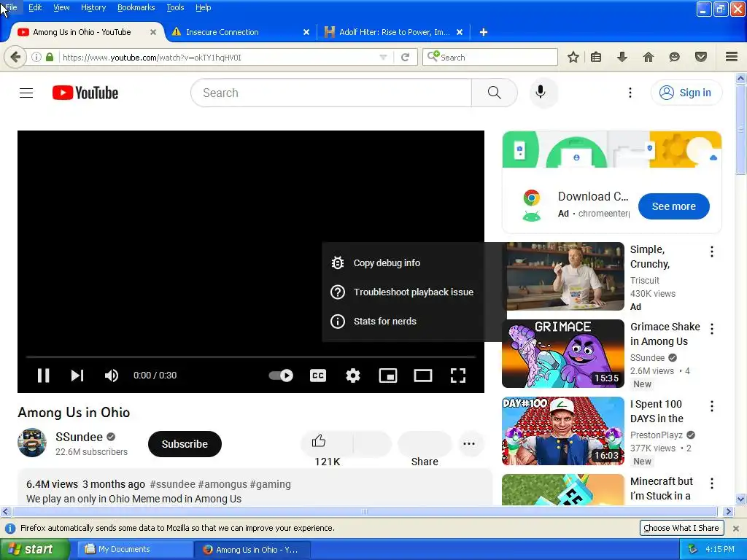This screenshot has width=747, height=560.
Task: Open YouTube settings three-dot menu
Action: [630, 93]
